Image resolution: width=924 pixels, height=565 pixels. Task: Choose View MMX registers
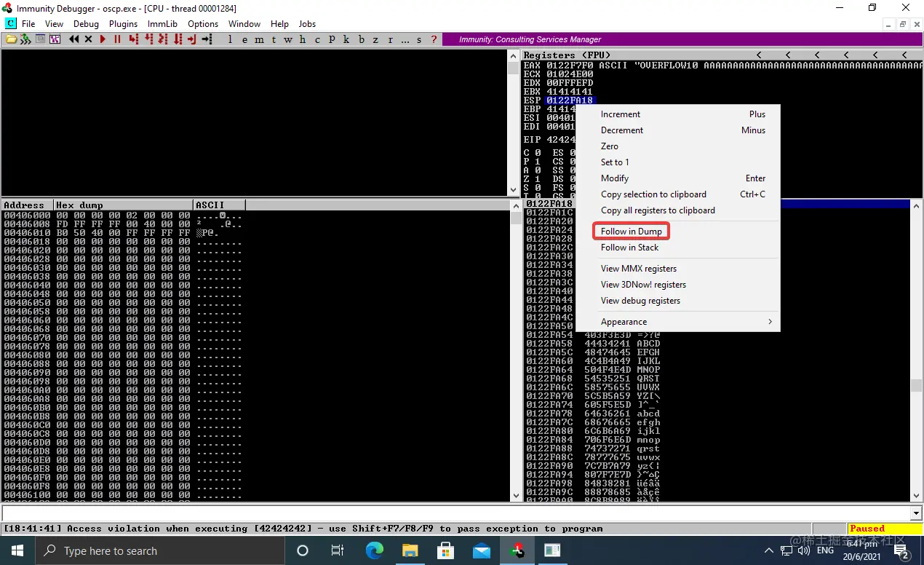coord(639,269)
